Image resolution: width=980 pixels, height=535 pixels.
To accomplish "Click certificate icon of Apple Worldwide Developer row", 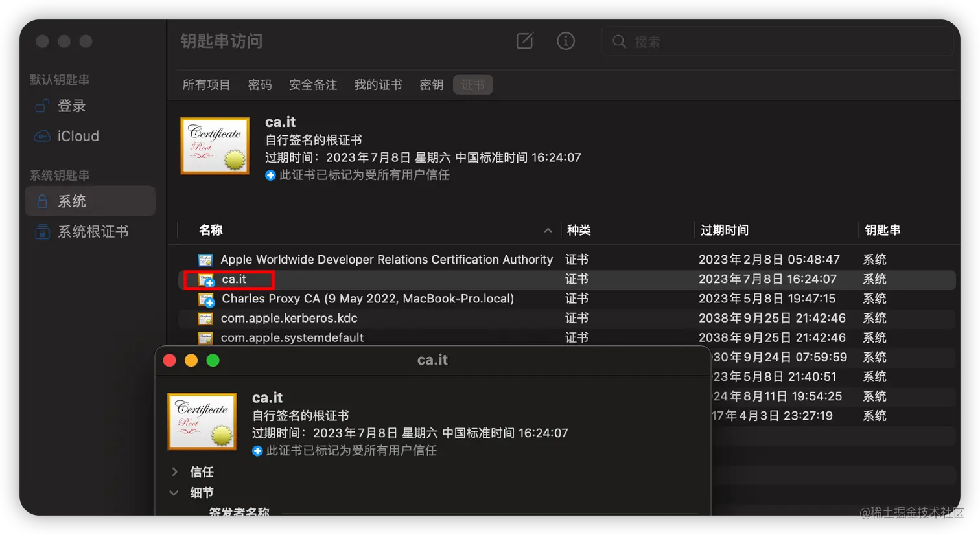I will tap(205, 260).
